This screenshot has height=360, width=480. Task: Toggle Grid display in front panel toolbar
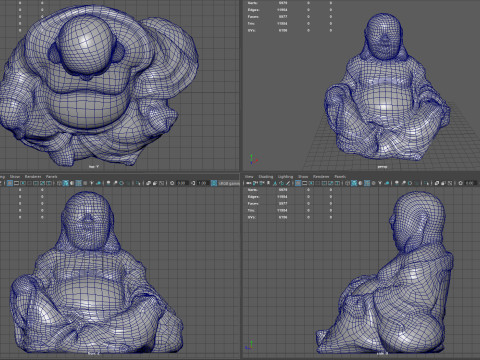[x=10, y=183]
